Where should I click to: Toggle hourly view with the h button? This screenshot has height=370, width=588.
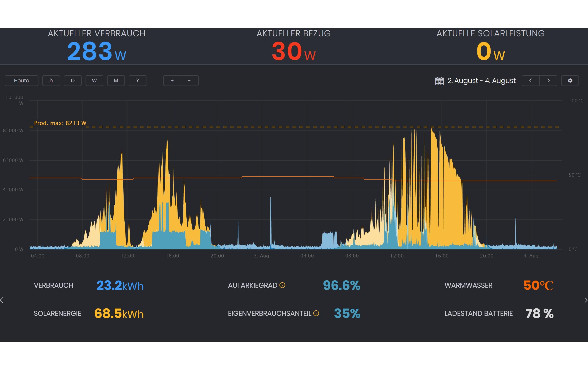(x=51, y=80)
